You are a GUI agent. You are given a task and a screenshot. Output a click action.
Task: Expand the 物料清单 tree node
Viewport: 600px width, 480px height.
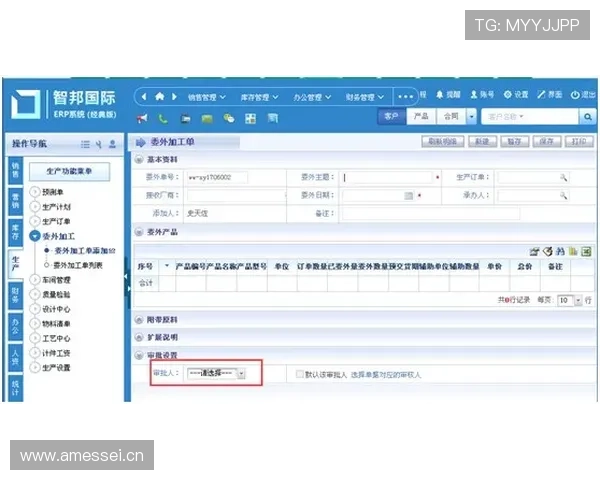(x=35, y=323)
